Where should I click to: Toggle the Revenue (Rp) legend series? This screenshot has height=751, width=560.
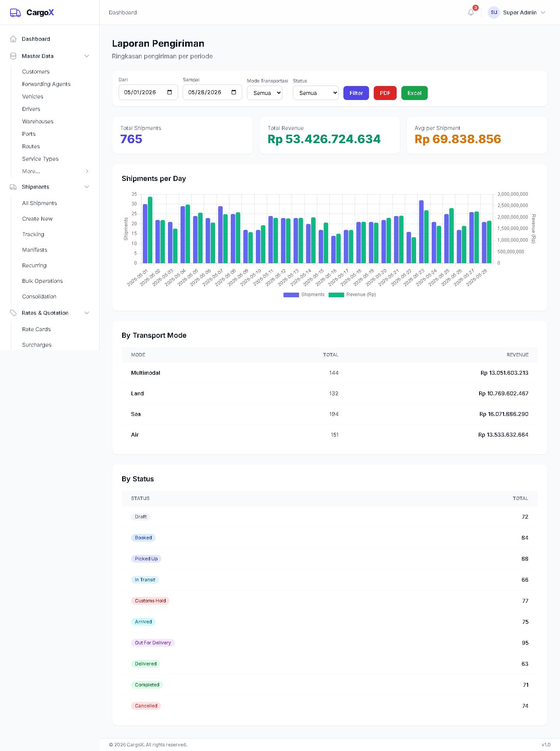pyautogui.click(x=352, y=295)
